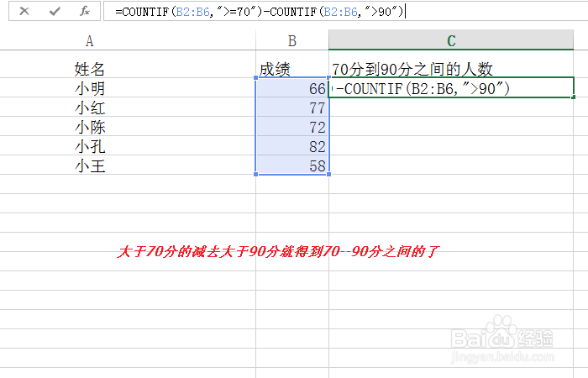Click the score cell 58

point(292,165)
